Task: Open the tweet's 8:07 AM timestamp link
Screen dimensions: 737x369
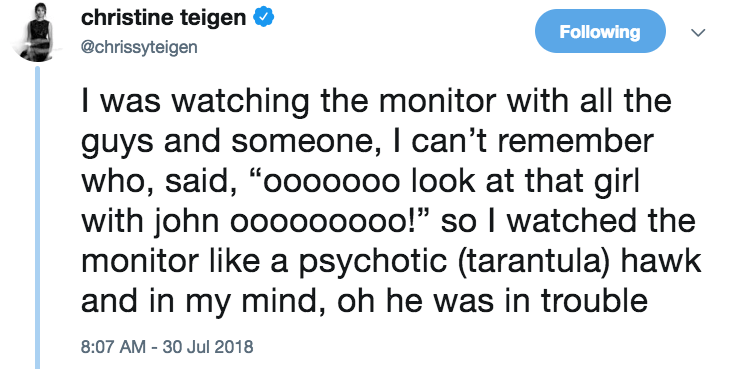Action: point(113,347)
